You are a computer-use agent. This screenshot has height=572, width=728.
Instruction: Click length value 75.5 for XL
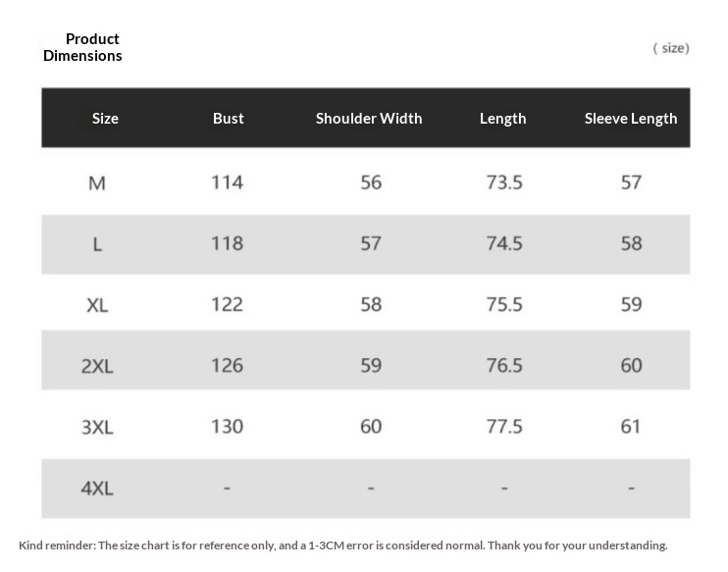(504, 304)
